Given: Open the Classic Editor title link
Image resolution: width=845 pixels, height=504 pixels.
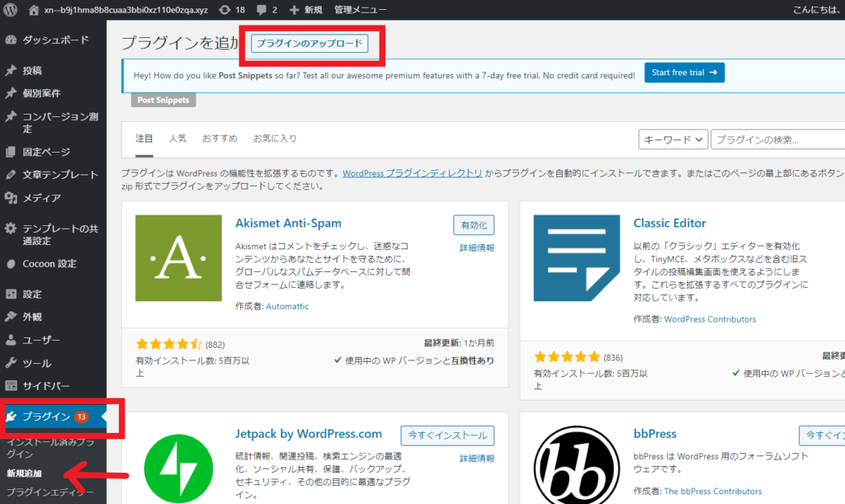Looking at the screenshot, I should [670, 223].
